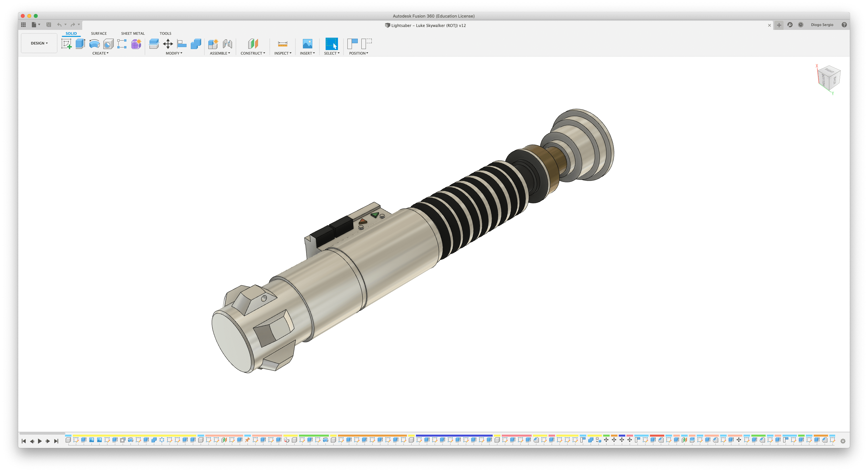Expand the CONSTRUCT menu
868x472 pixels.
pyautogui.click(x=253, y=53)
